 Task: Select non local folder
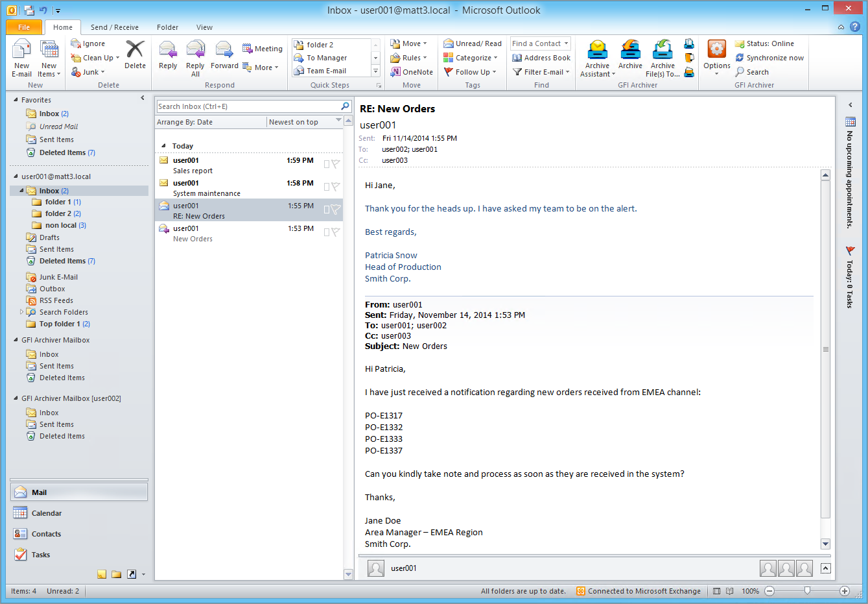tap(60, 225)
